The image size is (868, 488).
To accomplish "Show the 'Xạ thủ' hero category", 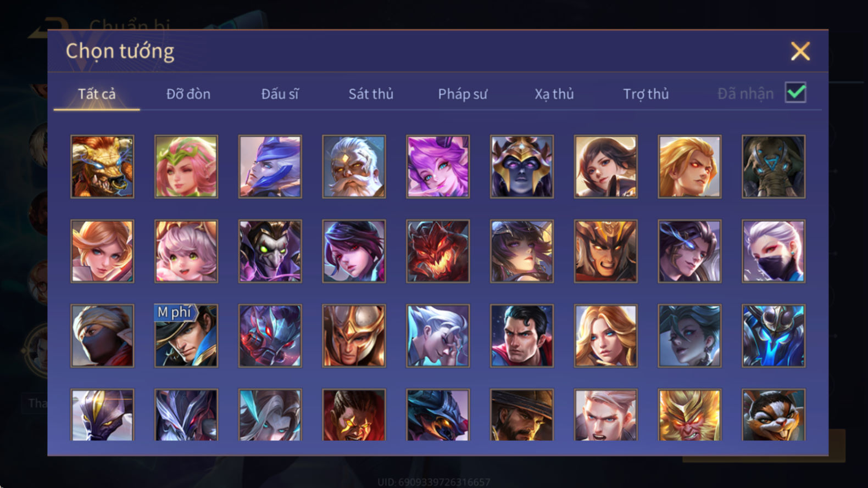I will tap(554, 94).
